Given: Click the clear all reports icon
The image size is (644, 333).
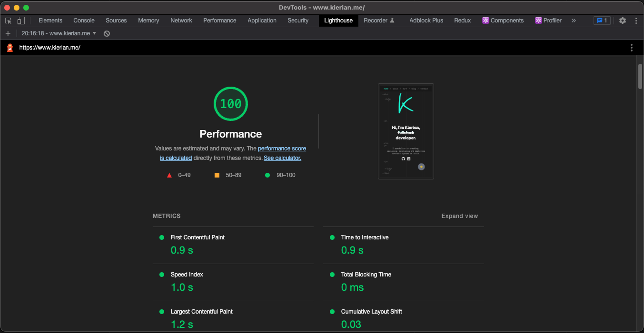Looking at the screenshot, I should (107, 34).
